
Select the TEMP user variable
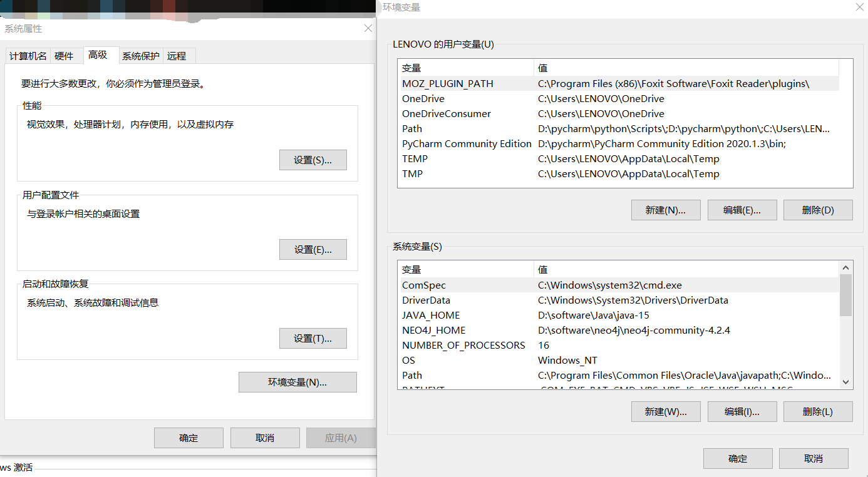click(618, 159)
